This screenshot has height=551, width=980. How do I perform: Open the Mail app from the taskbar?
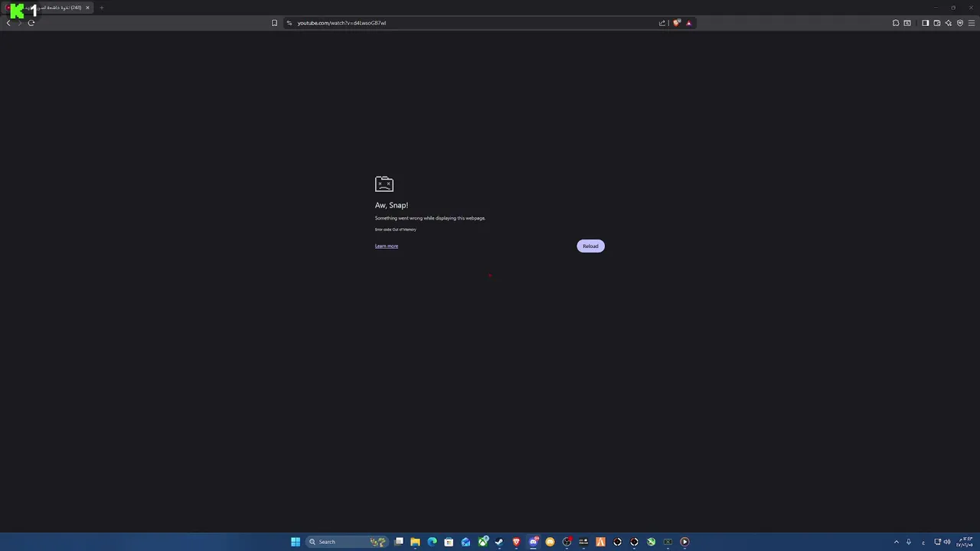click(x=465, y=542)
